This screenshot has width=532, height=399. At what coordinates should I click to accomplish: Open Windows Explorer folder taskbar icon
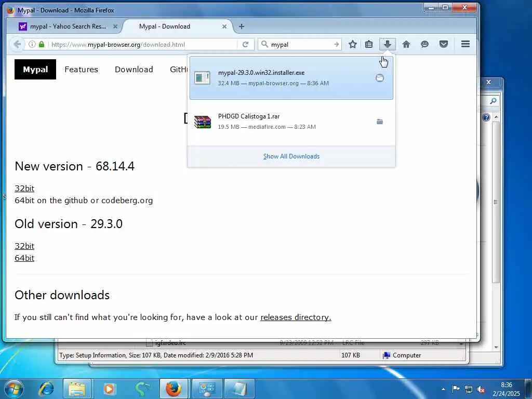77,389
